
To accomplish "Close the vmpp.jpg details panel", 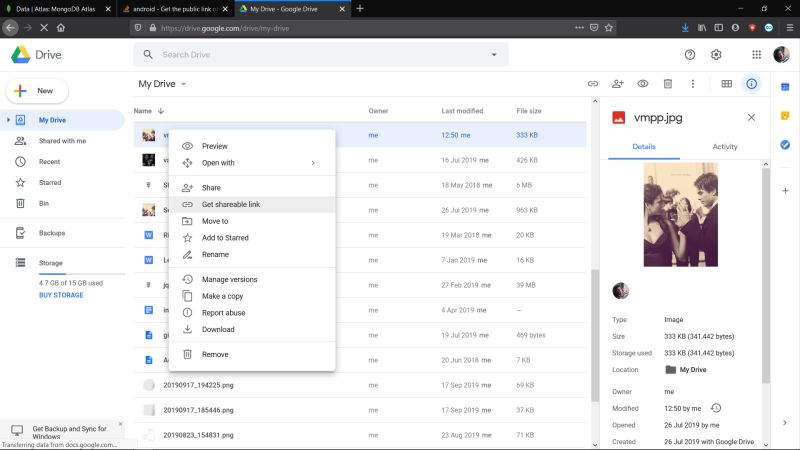I will coord(752,117).
